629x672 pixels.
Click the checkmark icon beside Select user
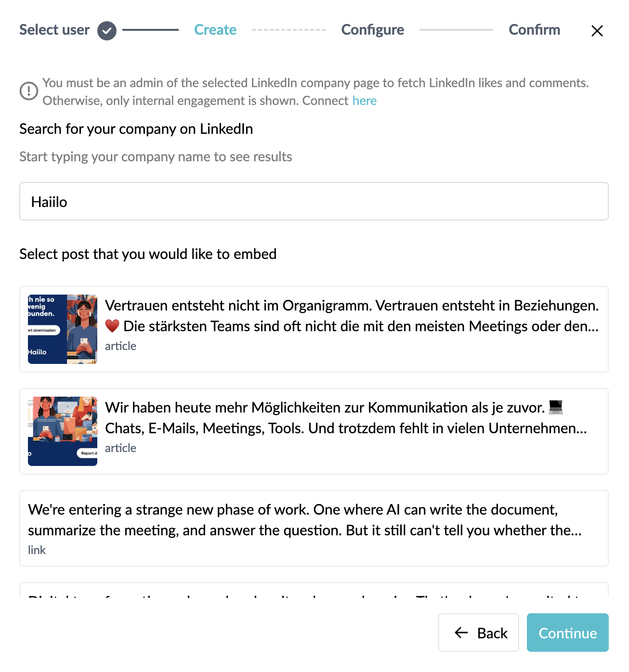pos(107,31)
